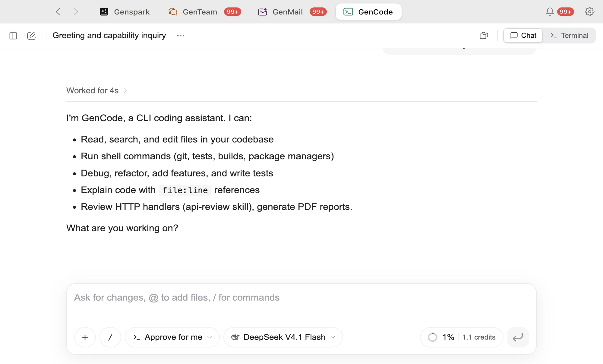Open the Genspark tab
Viewport: 603px width, 364px height.
click(x=125, y=12)
